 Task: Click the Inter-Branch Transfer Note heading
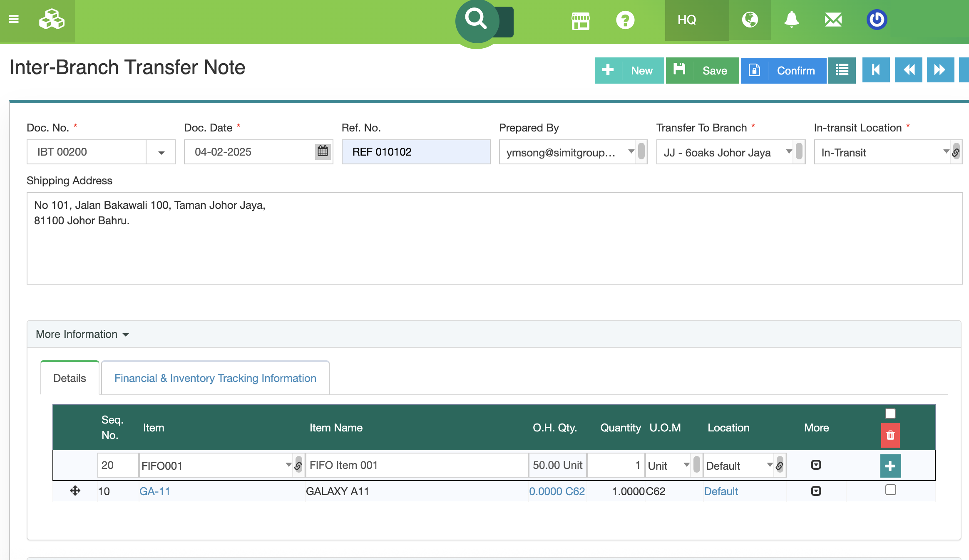pyautogui.click(x=127, y=67)
